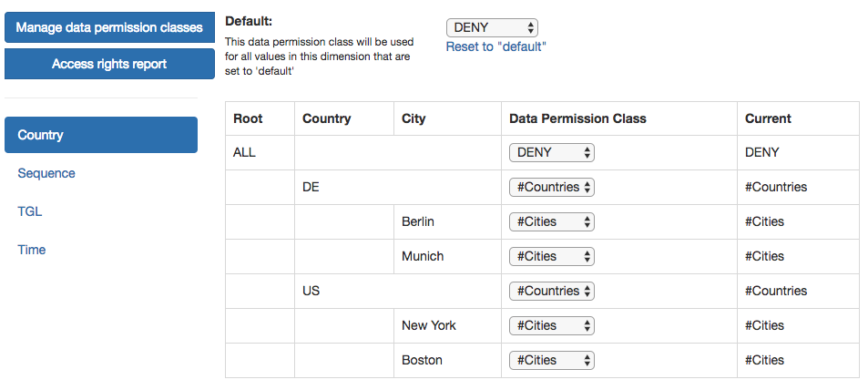Select the Country dimension tab
Screen dimensions: 868x390
point(101,135)
